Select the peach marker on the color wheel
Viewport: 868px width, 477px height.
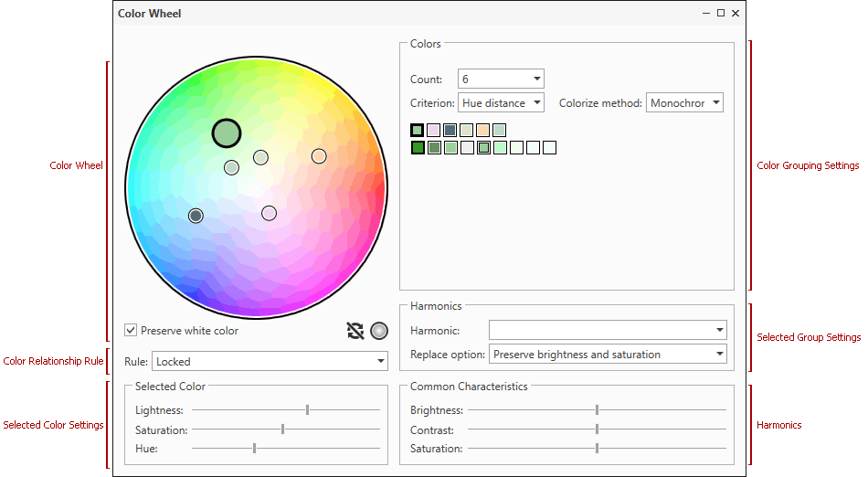[x=319, y=156]
